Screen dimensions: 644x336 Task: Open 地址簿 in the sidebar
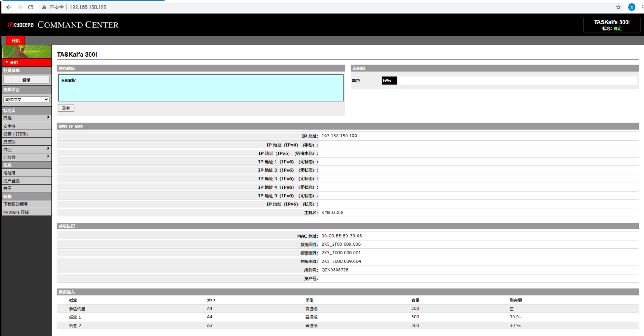coord(26,173)
